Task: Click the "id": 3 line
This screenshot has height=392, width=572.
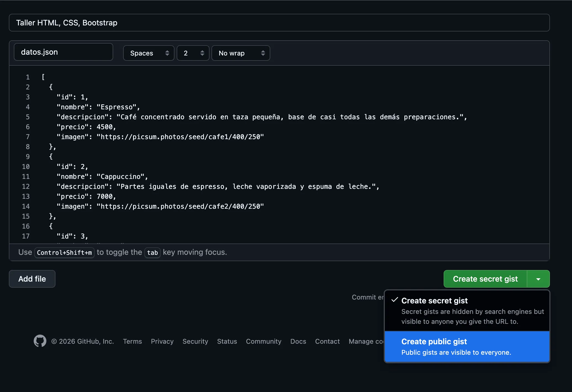Action: [x=72, y=236]
